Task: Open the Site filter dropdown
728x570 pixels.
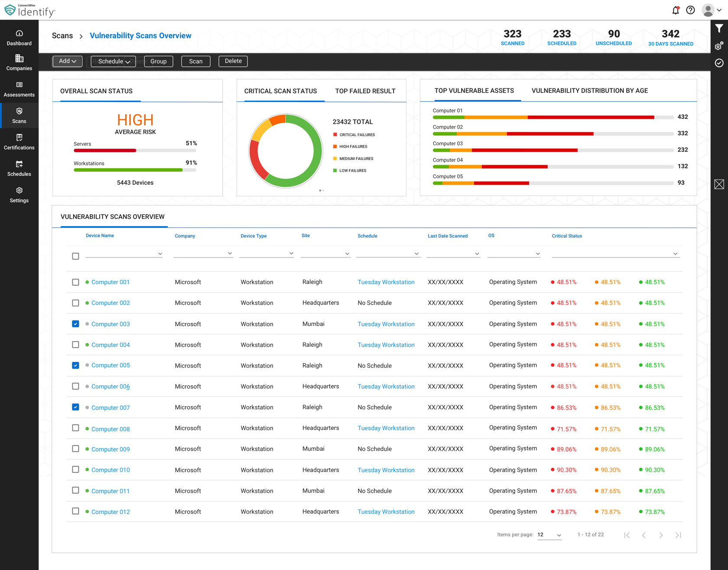Action: (x=325, y=254)
